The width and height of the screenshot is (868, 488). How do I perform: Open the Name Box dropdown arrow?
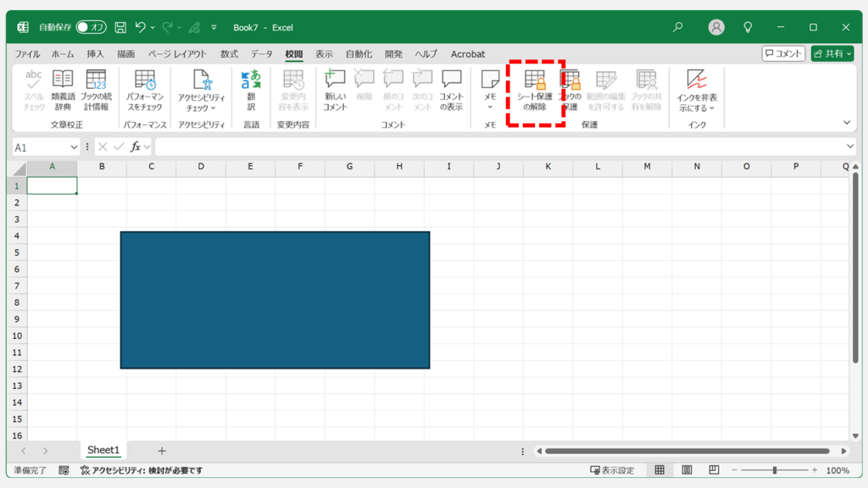click(74, 147)
